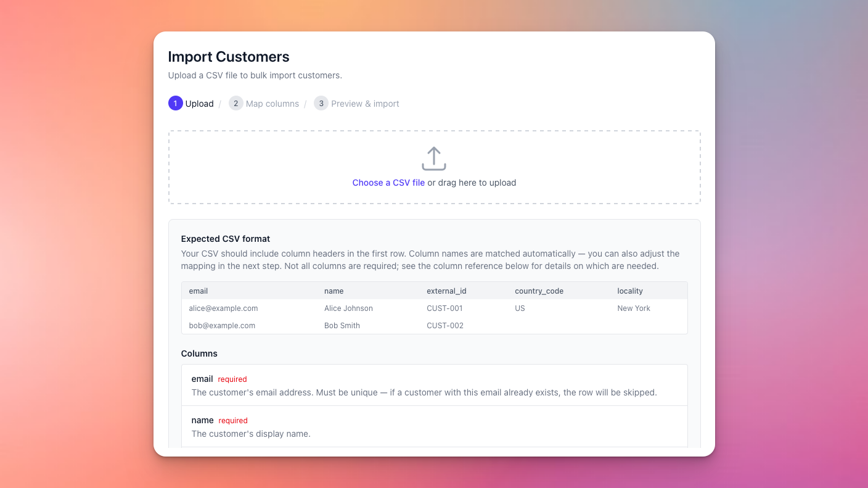Image resolution: width=868 pixels, height=488 pixels.
Task: Click the locality column header
Action: pyautogui.click(x=629, y=291)
